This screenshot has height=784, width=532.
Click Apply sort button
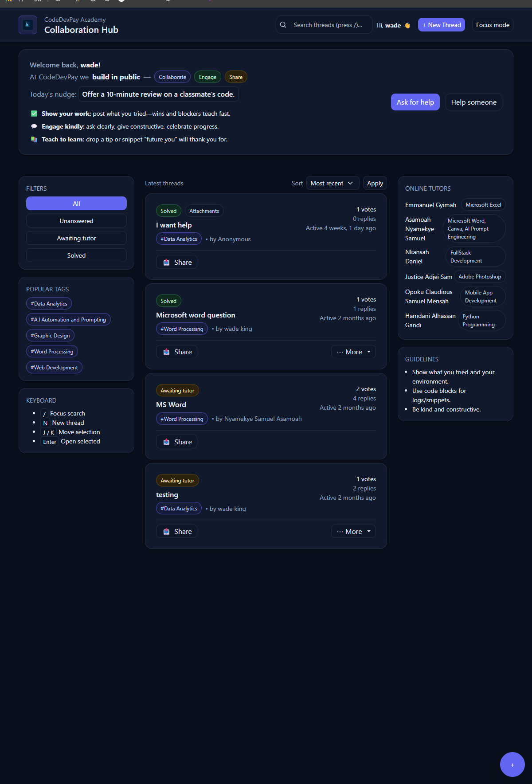pos(375,183)
